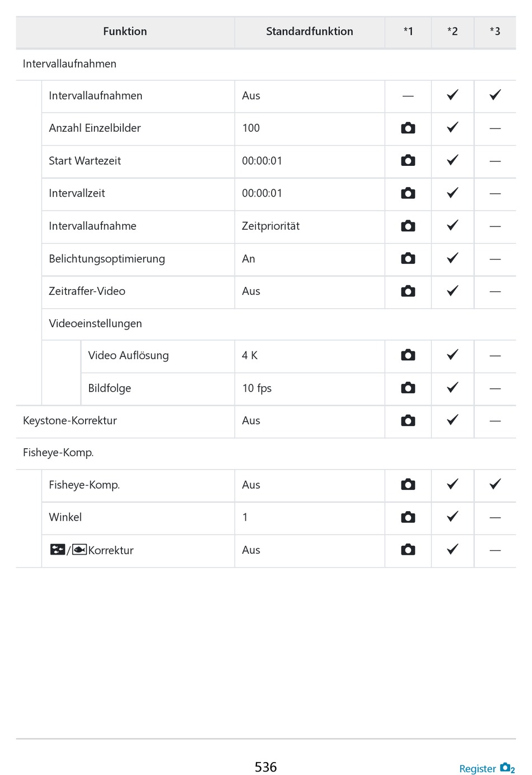532x775 pixels.
Task: Click the Belichtungsoptimierung function label
Action: (x=107, y=258)
